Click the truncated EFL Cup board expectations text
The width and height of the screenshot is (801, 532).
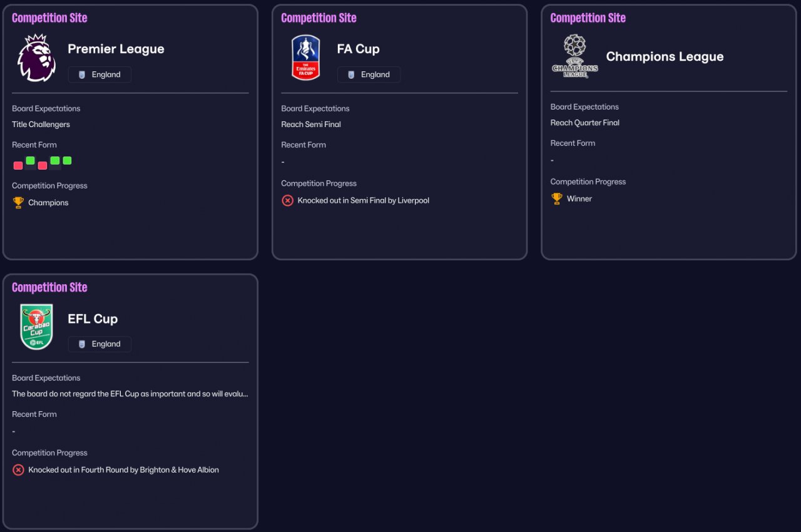(x=130, y=394)
